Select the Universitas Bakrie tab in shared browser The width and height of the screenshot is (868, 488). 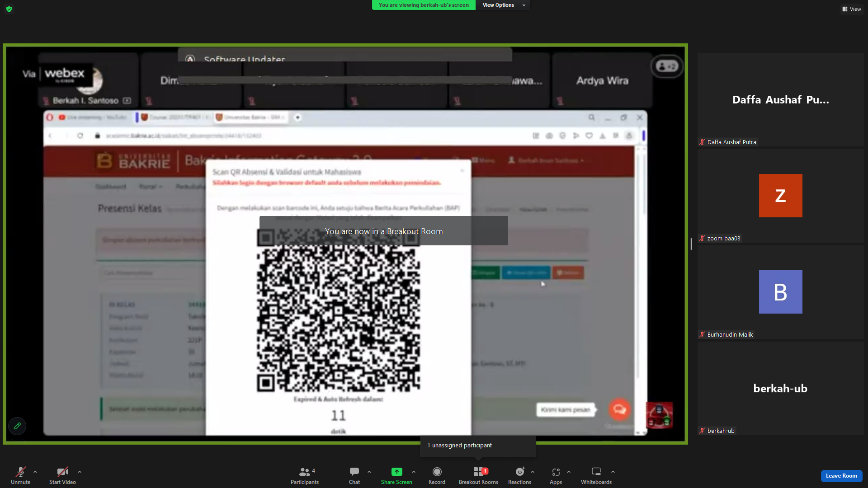point(250,117)
